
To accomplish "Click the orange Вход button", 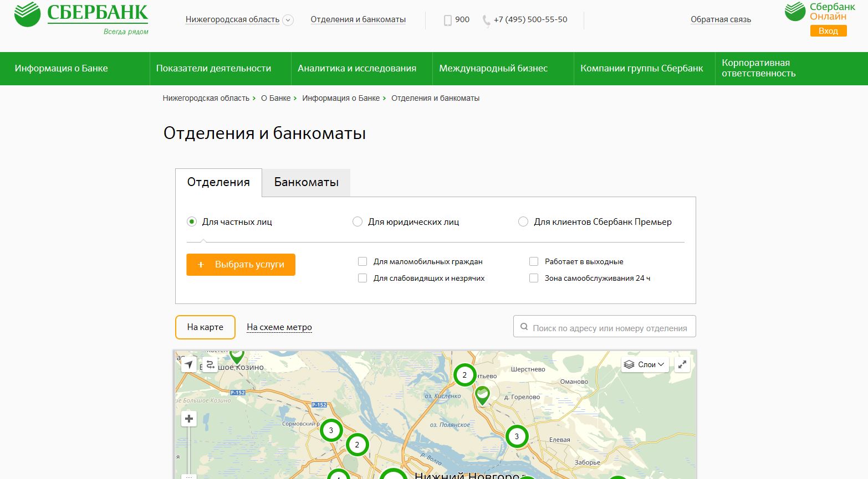I will [828, 31].
